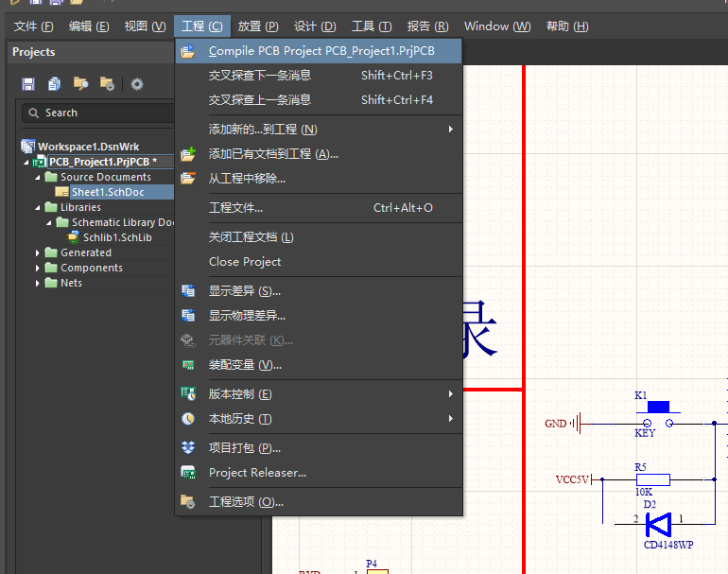Open the 视图 (V) menu
The width and height of the screenshot is (728, 574).
pyautogui.click(x=145, y=26)
